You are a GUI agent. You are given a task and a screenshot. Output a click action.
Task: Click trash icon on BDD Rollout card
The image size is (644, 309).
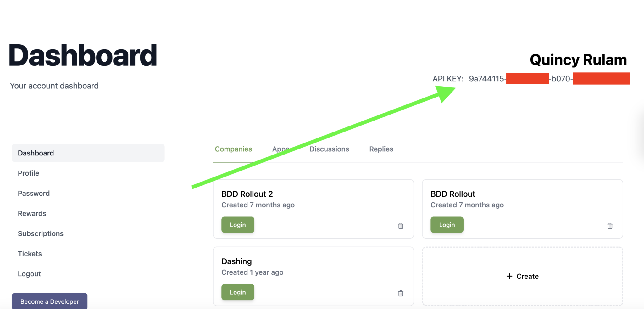[x=610, y=226]
